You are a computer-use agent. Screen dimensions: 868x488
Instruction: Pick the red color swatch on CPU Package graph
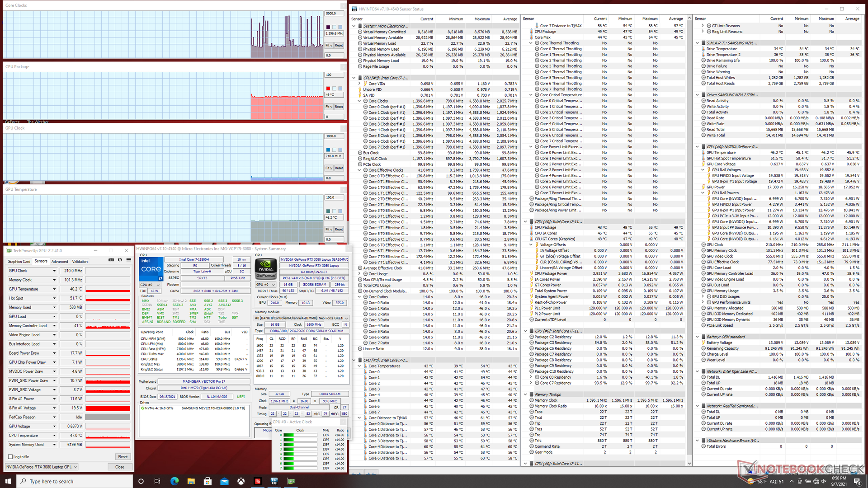[328, 88]
